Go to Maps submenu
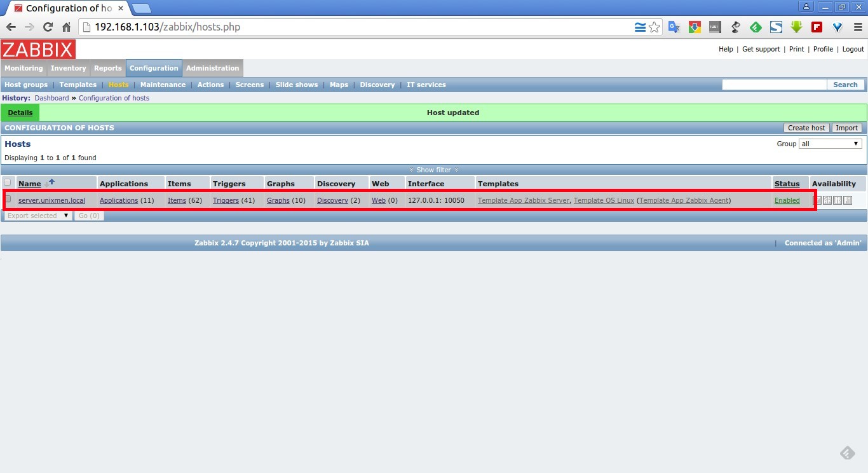Screen dimensions: 868x473 [x=339, y=85]
